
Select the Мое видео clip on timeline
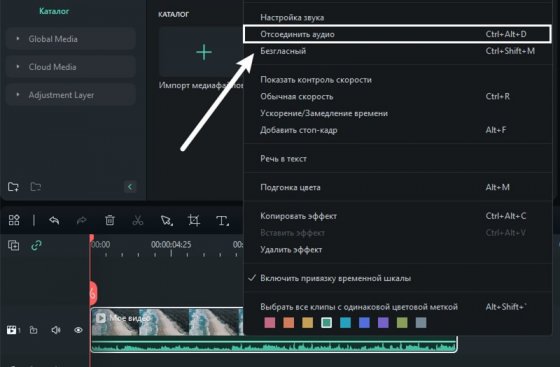[167, 322]
